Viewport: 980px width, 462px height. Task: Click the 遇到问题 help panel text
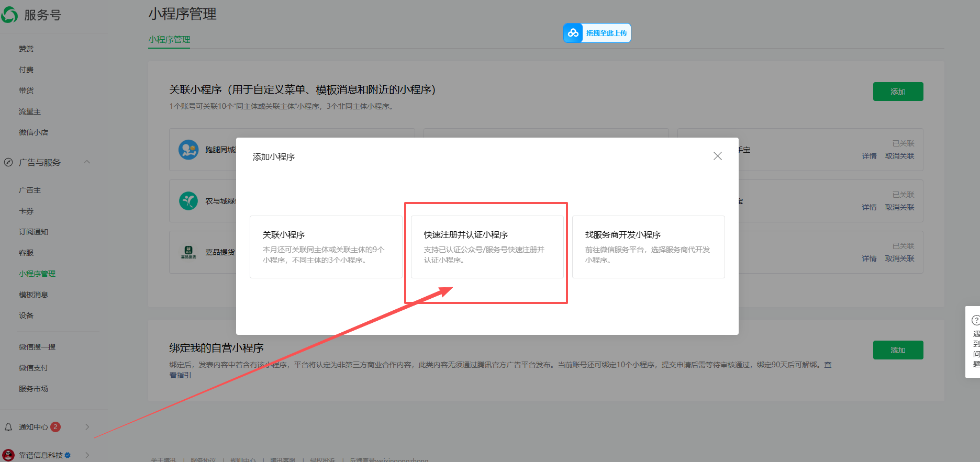pos(976,349)
